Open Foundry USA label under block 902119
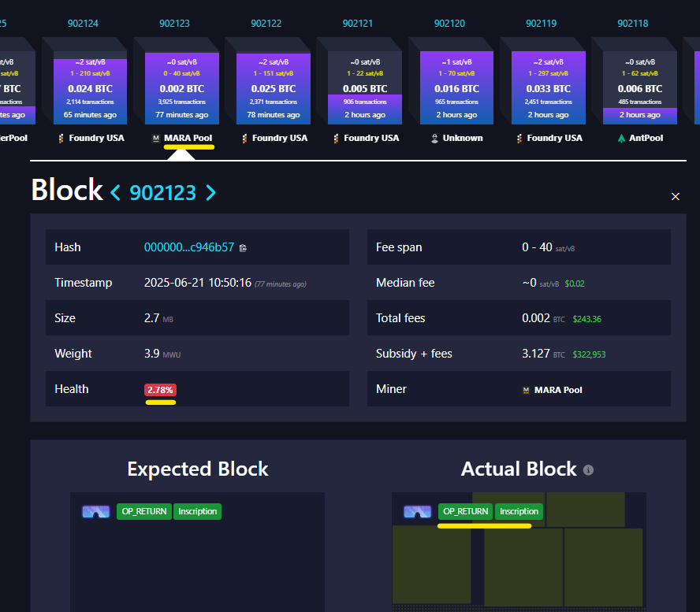Screen dimensions: 700x612 554,139
